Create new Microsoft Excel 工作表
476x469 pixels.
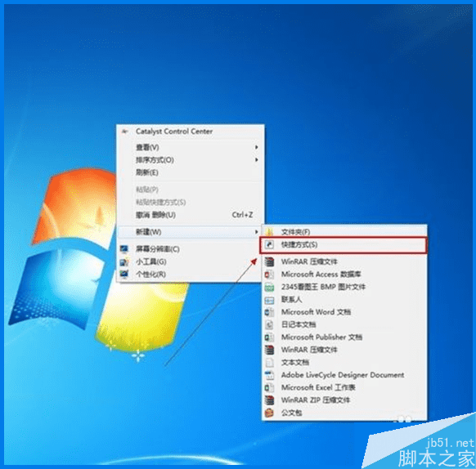pos(344,387)
